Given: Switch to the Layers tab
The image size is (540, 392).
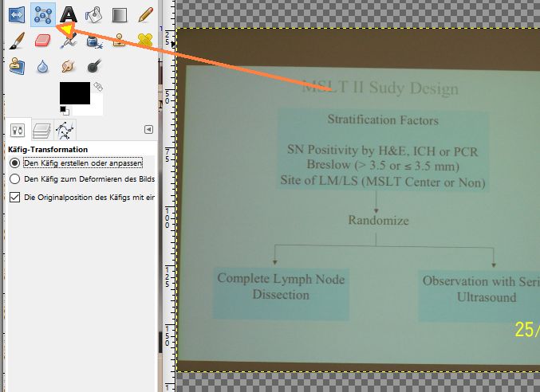Looking at the screenshot, I should 41,131.
